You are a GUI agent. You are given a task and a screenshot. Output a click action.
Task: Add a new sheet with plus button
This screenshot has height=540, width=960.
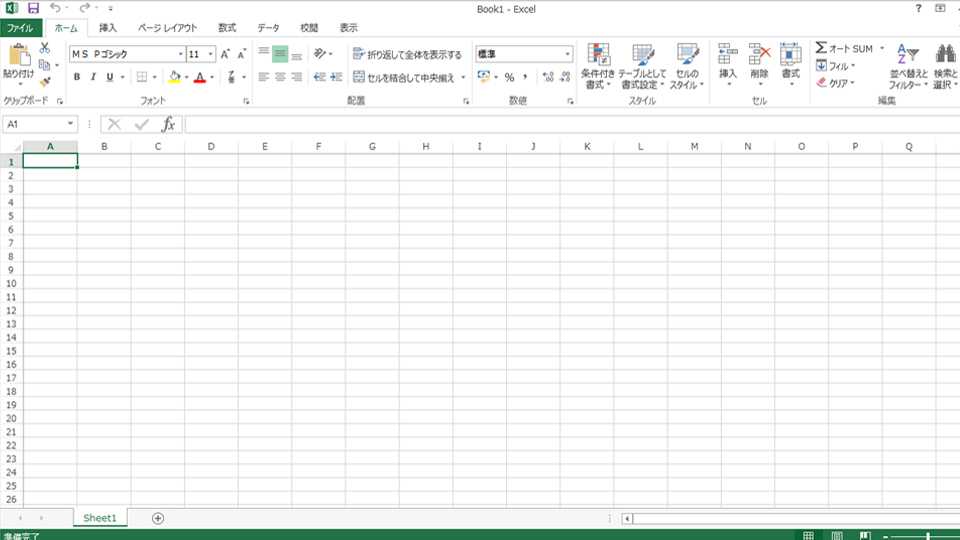pyautogui.click(x=158, y=518)
